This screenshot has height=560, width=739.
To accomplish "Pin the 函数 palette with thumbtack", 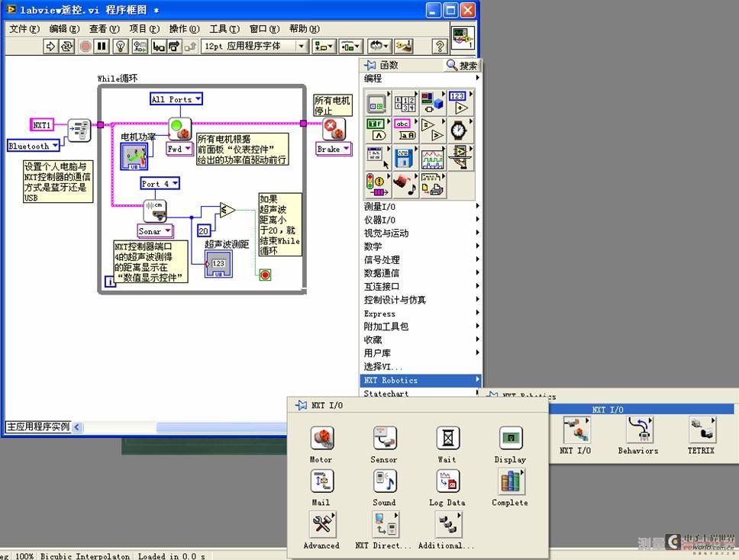I will [370, 65].
